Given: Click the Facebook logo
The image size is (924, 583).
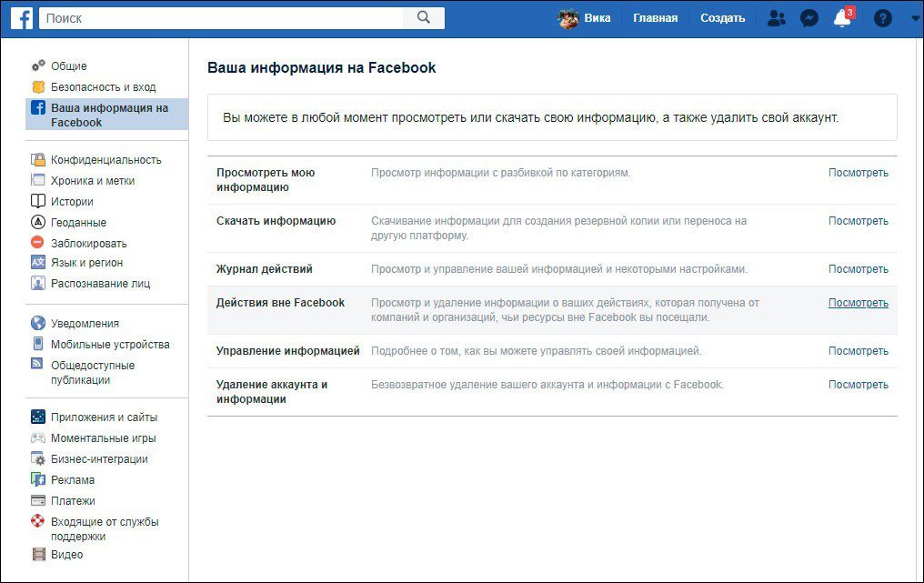Looking at the screenshot, I should click(x=20, y=17).
